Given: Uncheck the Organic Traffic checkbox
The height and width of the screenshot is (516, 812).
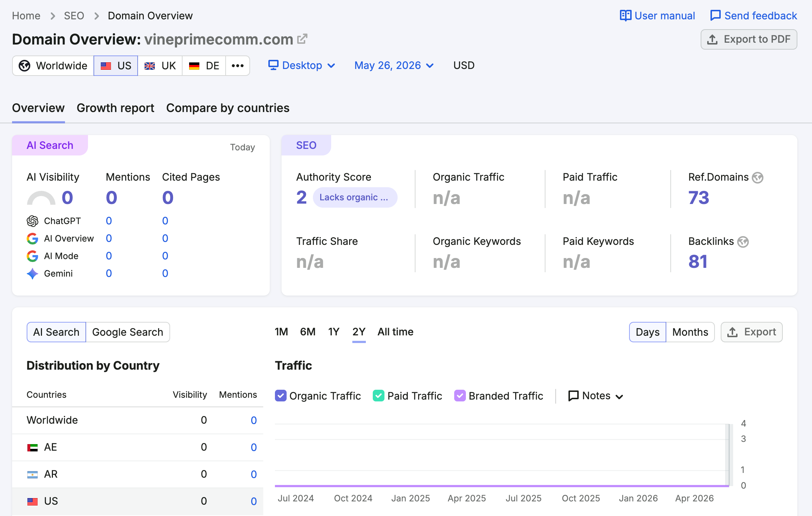Looking at the screenshot, I should (281, 396).
